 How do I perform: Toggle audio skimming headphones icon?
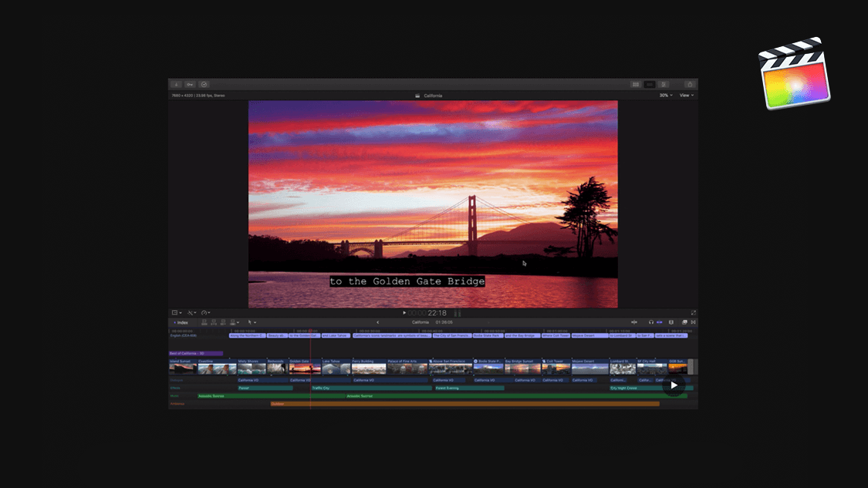(x=651, y=322)
